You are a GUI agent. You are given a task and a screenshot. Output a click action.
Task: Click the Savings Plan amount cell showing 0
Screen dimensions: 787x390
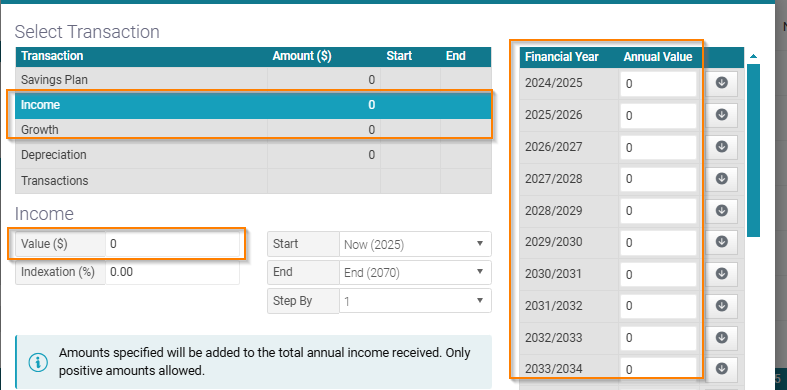324,80
